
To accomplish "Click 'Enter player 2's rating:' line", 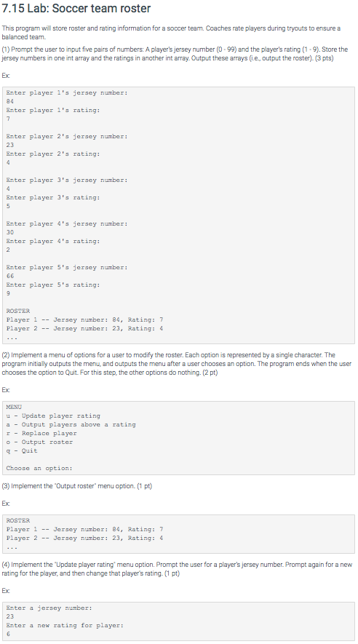I will [x=53, y=154].
